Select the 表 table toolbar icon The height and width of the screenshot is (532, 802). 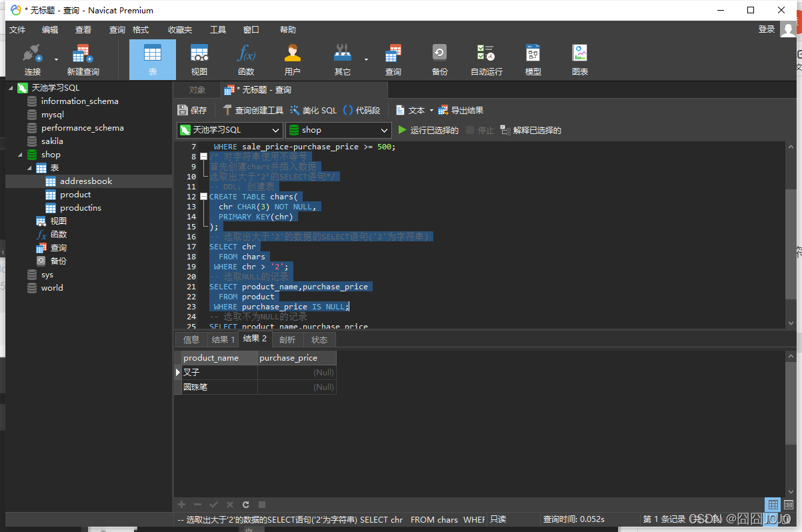coord(153,60)
